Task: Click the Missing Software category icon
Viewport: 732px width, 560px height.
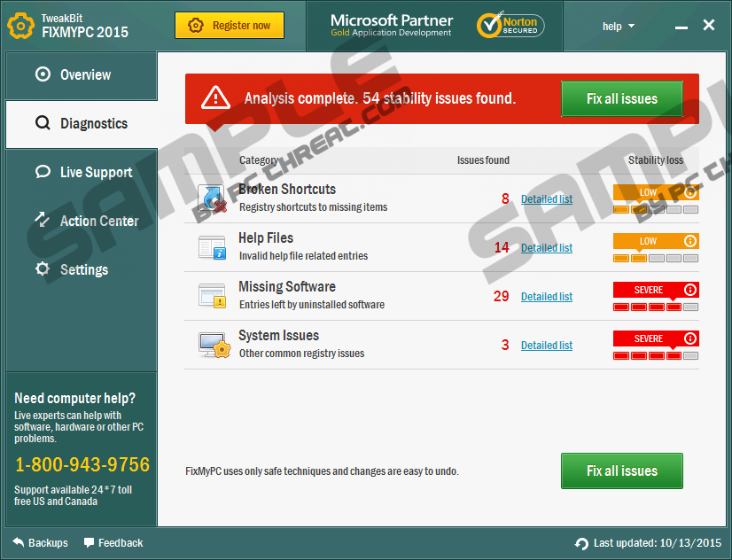Action: (x=212, y=296)
